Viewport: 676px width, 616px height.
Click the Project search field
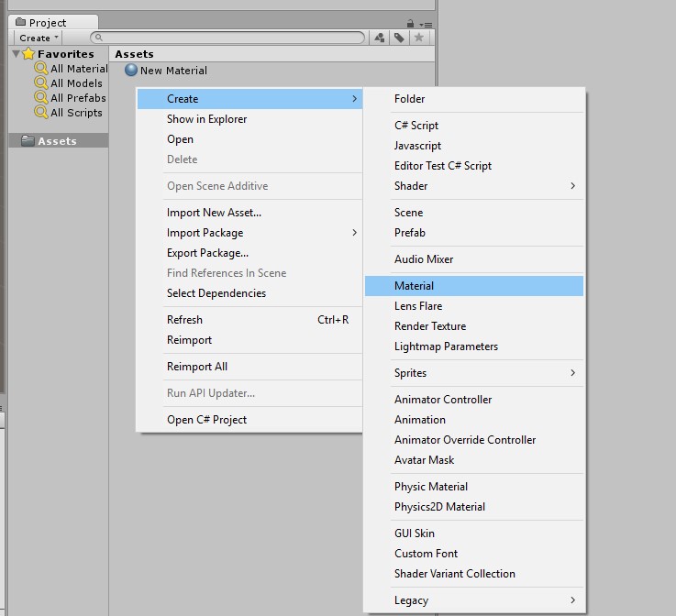tap(227, 38)
